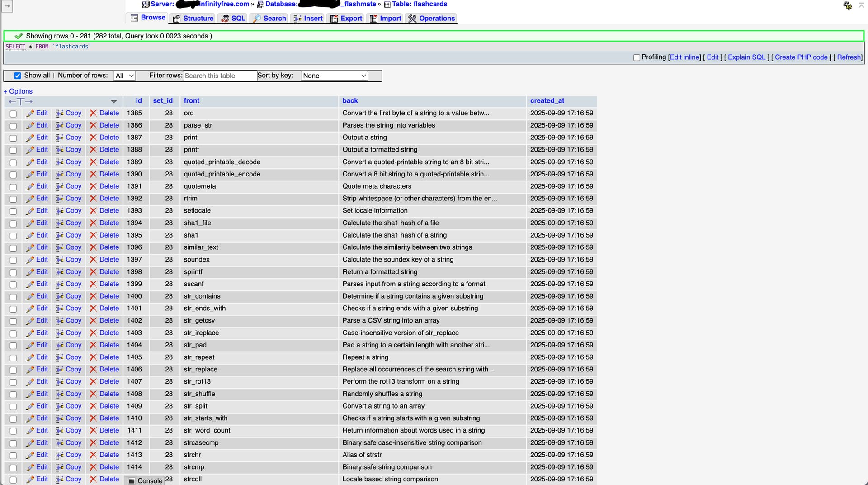Click the copy icon in the soundex row

coord(59,260)
